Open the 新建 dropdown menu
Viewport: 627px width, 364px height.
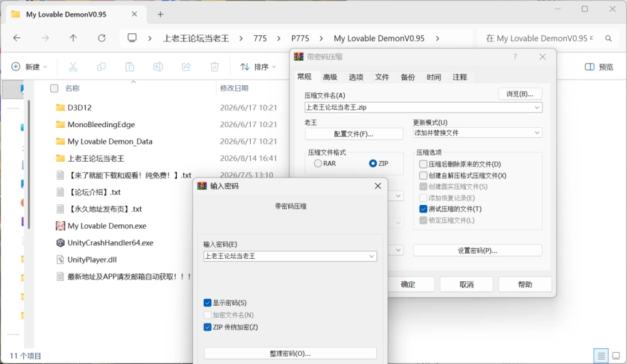point(29,67)
